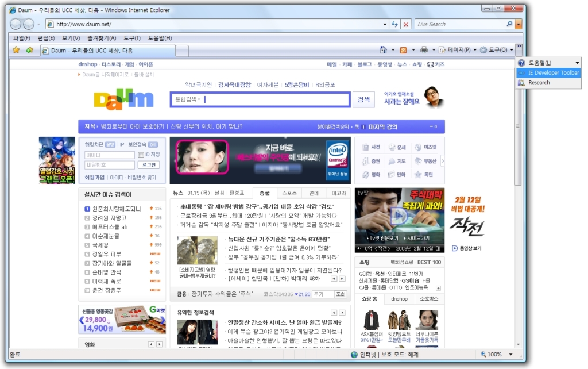588x369 pixels.
Task: Click the Add to Favorites star-plus icon
Action: click(29, 50)
